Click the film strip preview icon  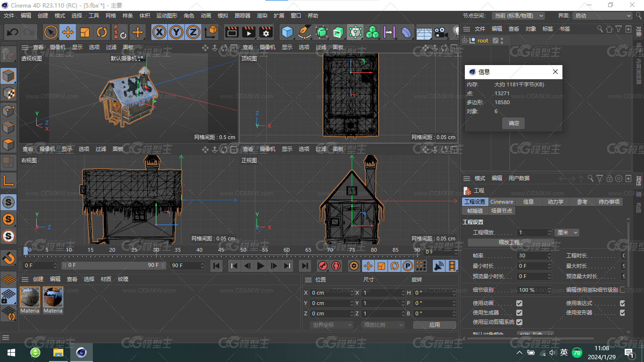coord(452,266)
